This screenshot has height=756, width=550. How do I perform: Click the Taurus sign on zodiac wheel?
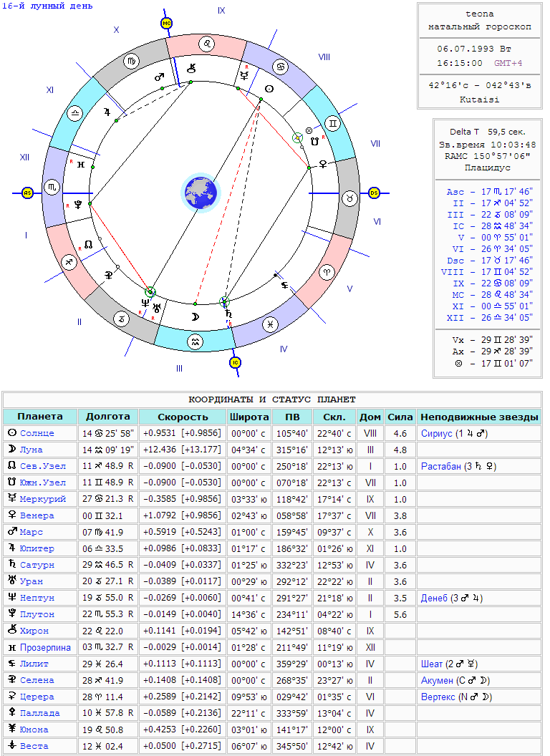[x=350, y=198]
